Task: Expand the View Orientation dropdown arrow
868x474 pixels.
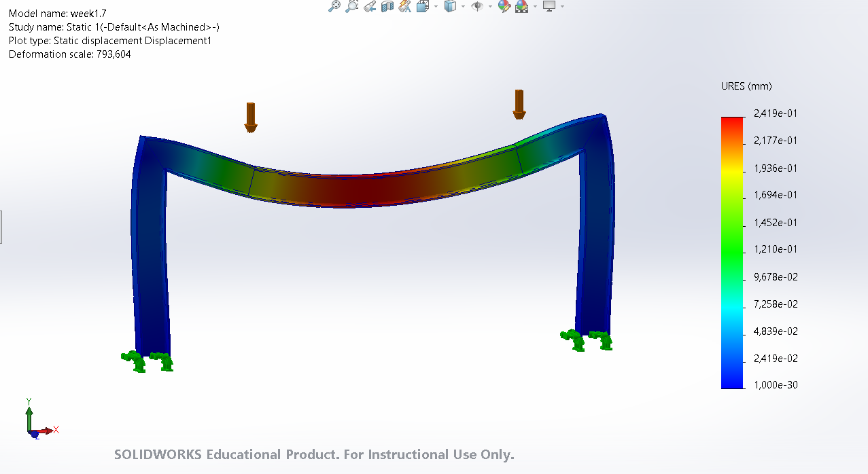Action: click(x=436, y=6)
